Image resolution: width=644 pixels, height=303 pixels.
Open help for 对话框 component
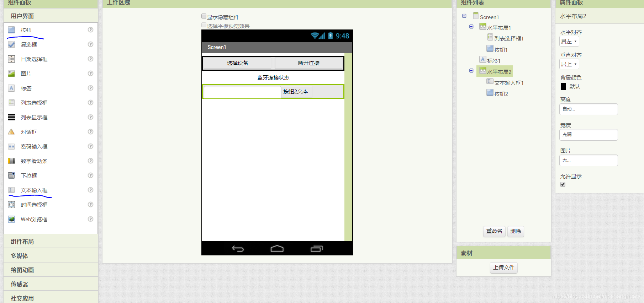click(90, 132)
